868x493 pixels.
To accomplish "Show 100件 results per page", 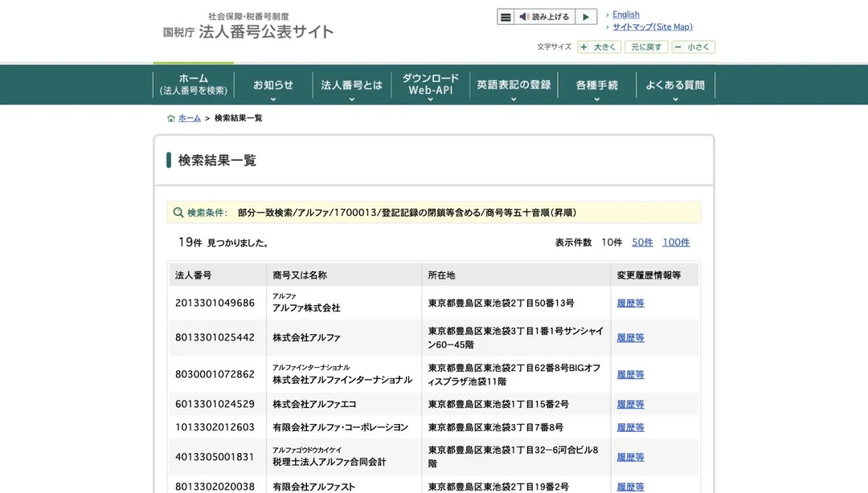I will click(676, 242).
